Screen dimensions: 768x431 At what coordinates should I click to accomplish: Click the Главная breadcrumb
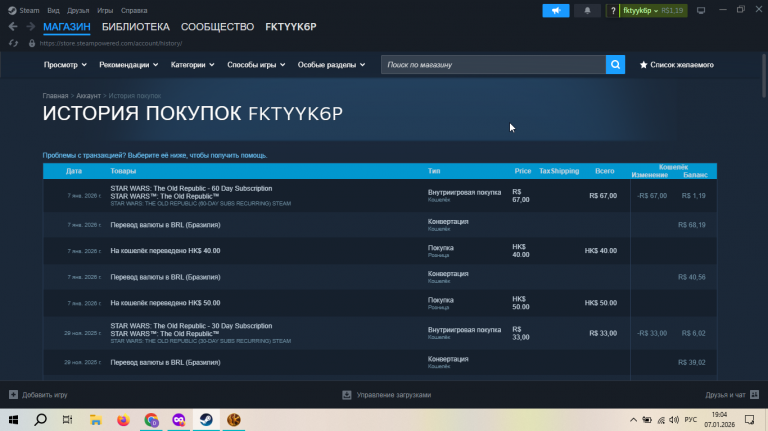pos(55,96)
